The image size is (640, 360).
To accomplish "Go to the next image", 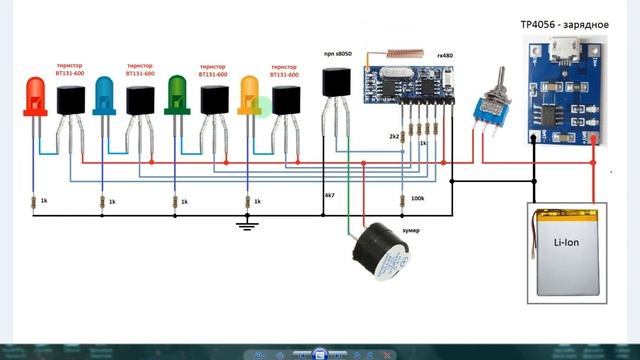I will click(x=338, y=356).
